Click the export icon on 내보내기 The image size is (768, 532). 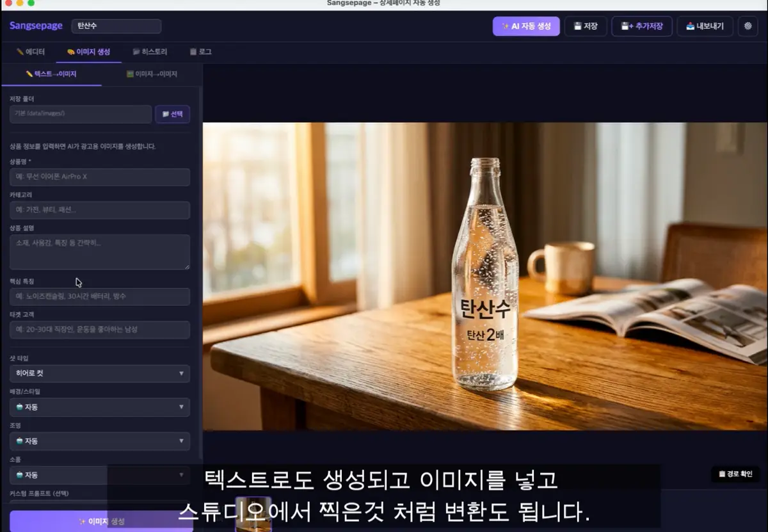point(690,26)
